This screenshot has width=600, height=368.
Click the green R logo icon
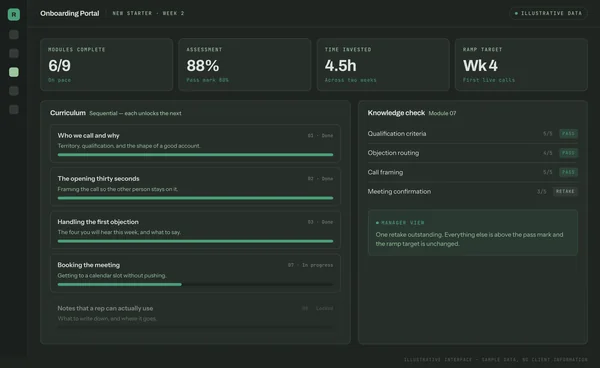(14, 15)
